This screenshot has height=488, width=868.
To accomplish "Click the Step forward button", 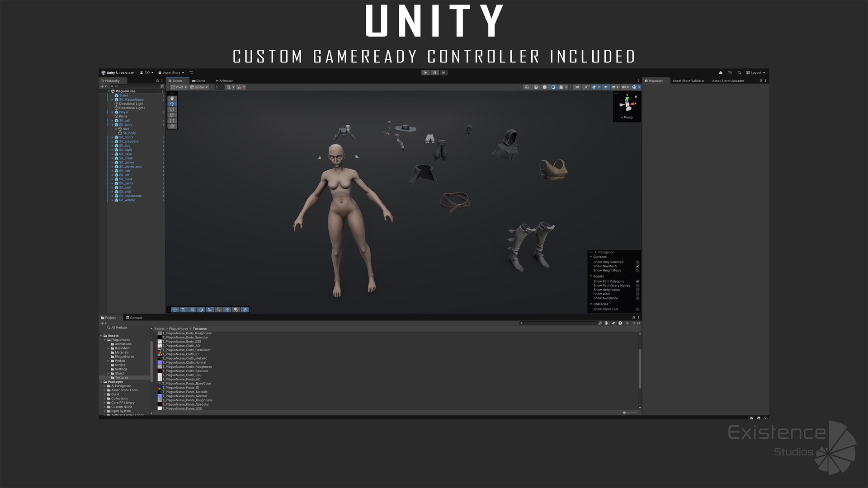I will coord(443,73).
